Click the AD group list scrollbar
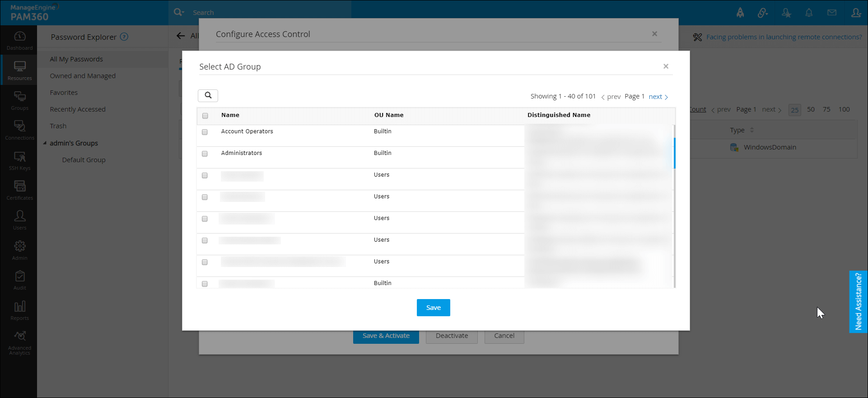The width and height of the screenshot is (868, 398). (675, 153)
